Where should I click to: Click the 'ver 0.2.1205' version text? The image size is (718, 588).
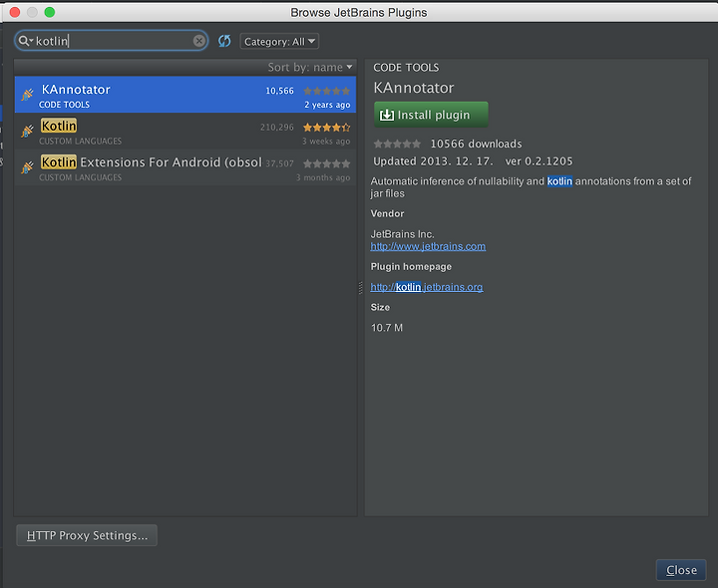(538, 161)
